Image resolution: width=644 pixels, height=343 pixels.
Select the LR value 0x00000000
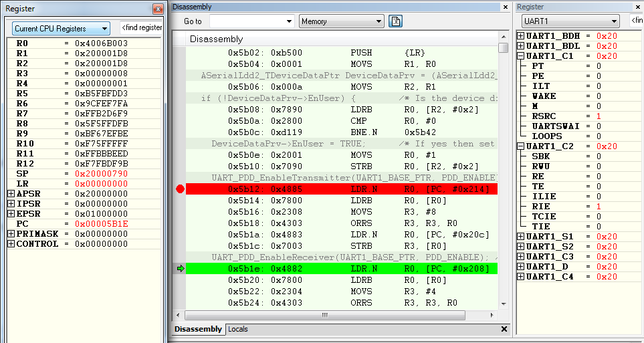coord(101,184)
